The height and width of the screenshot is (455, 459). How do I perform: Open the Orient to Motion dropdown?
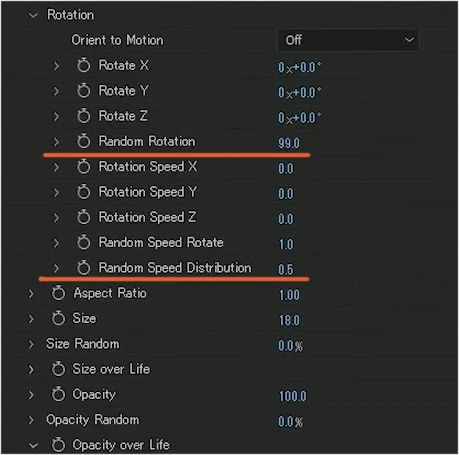click(x=348, y=40)
